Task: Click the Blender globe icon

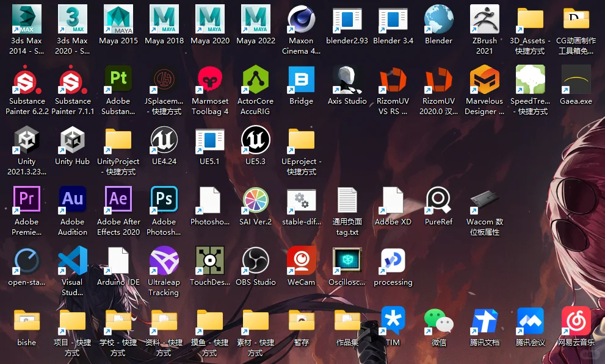Action: [x=439, y=19]
